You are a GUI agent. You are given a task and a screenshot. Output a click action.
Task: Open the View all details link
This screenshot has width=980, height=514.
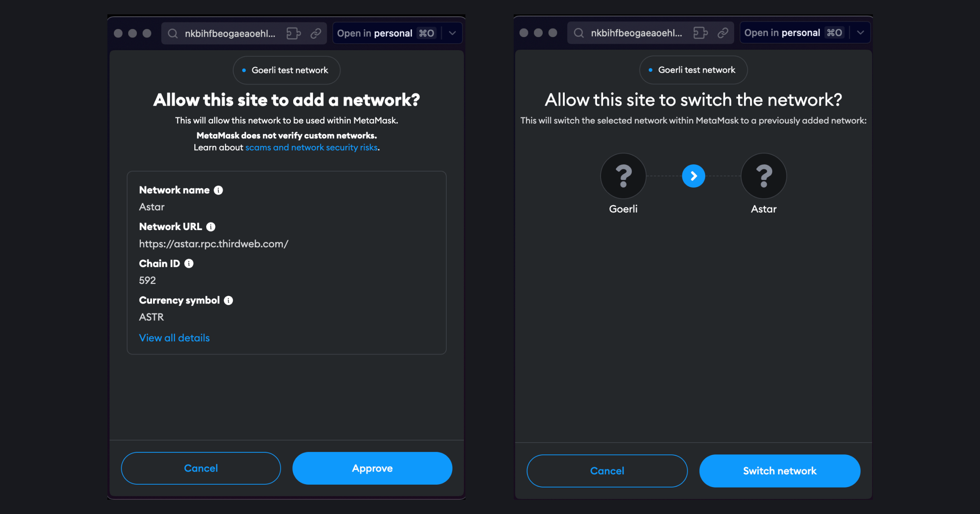[x=174, y=338]
